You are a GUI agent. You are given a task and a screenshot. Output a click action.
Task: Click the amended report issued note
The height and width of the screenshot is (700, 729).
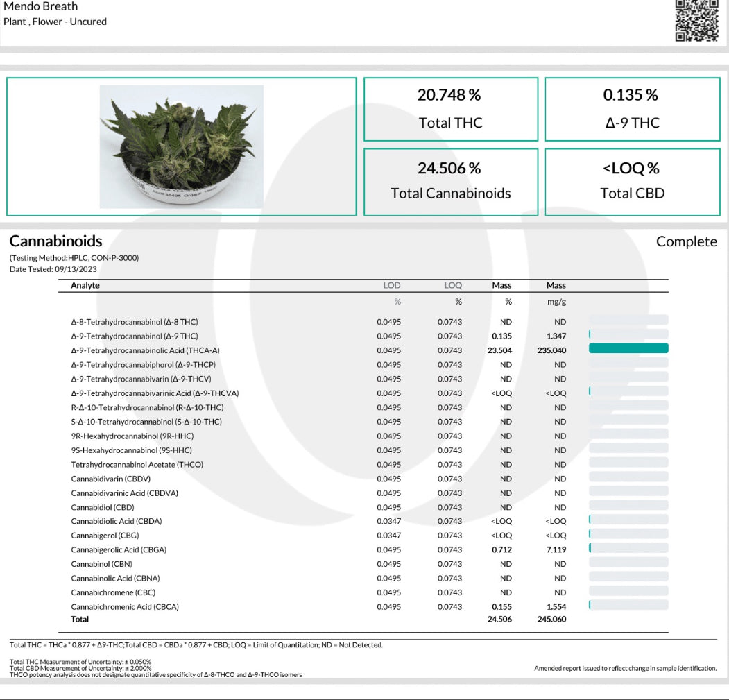pyautogui.click(x=625, y=668)
